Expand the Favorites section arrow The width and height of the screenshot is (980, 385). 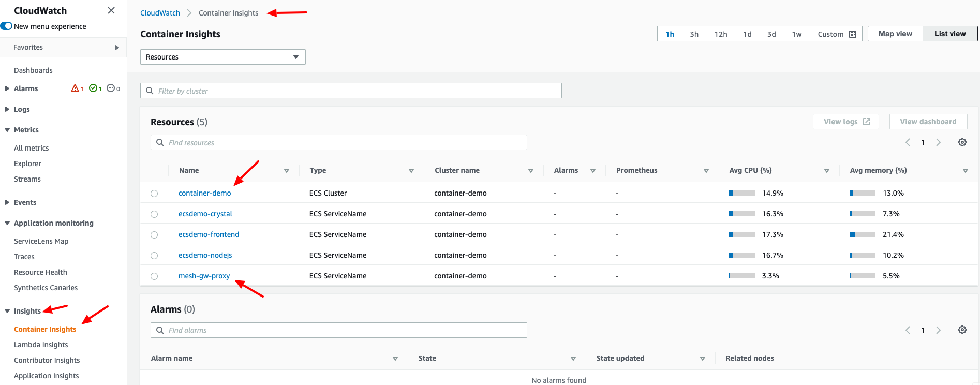click(116, 47)
